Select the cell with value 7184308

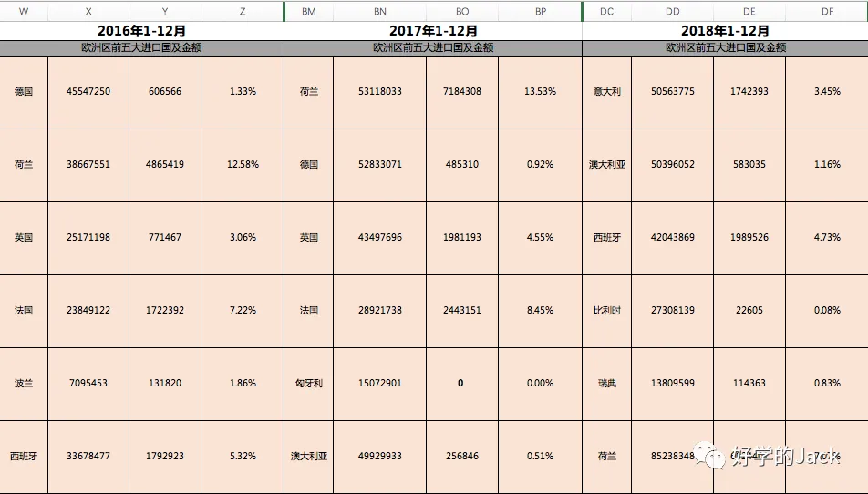(462, 92)
